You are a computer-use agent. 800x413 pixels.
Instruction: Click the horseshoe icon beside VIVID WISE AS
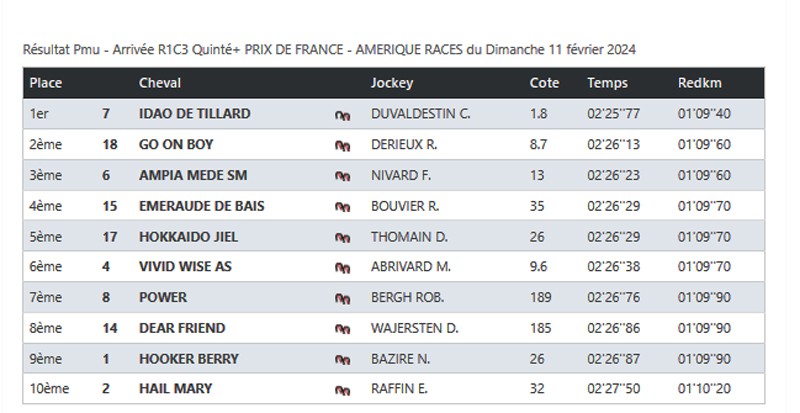343,268
